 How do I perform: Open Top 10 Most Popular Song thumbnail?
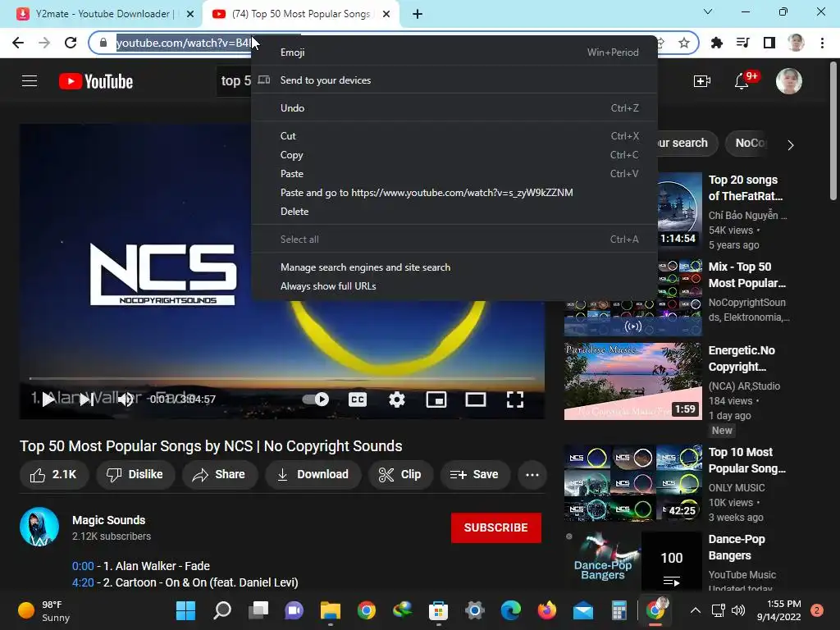(x=632, y=482)
